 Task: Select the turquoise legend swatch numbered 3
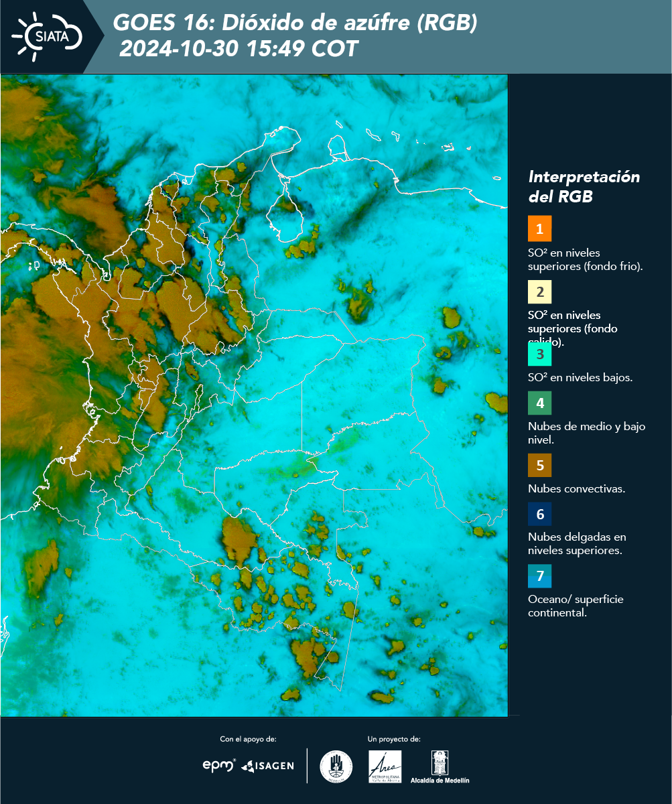pyautogui.click(x=539, y=353)
